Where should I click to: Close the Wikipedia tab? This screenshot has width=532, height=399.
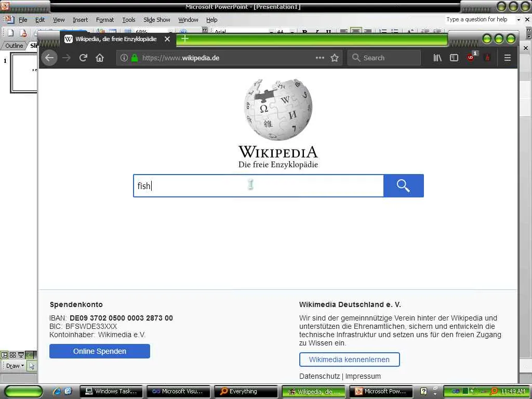pos(167,39)
